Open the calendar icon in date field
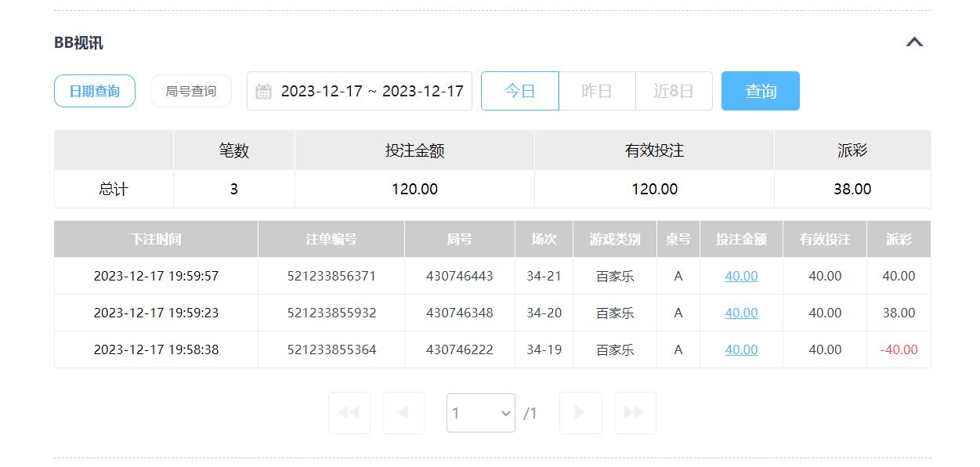This screenshot has width=980, height=467. [x=264, y=91]
